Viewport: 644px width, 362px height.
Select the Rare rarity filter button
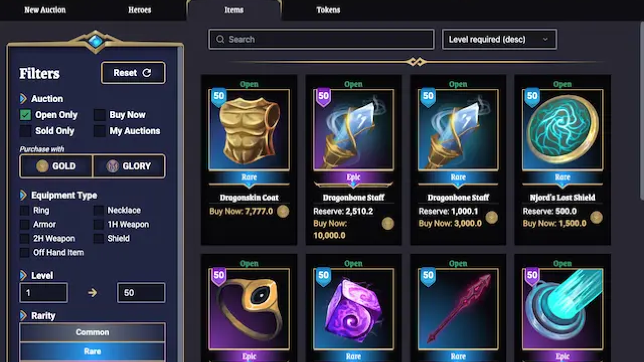tap(92, 351)
